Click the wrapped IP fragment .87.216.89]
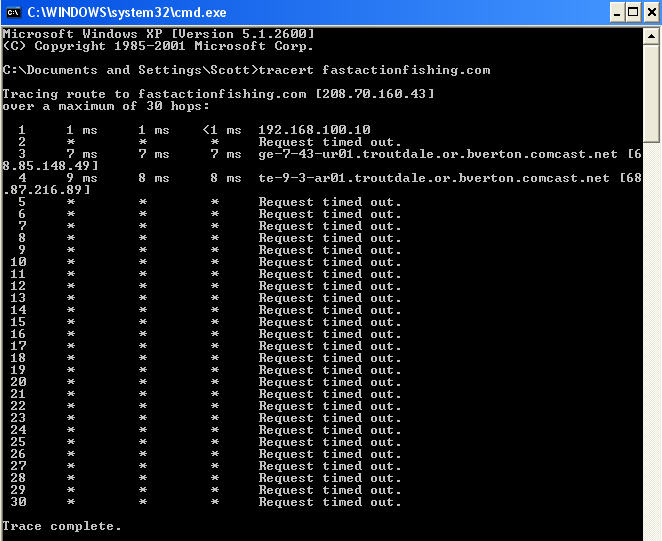This screenshot has width=662, height=541. pos(46,190)
